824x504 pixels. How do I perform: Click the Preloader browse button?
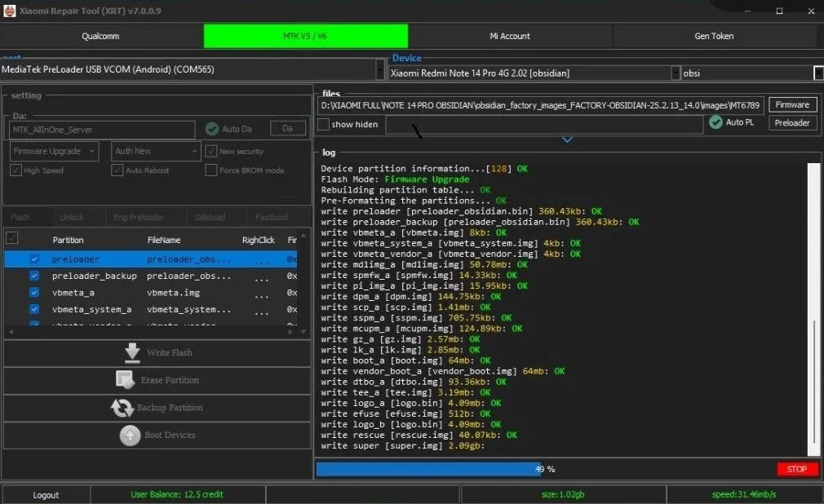pyautogui.click(x=792, y=123)
